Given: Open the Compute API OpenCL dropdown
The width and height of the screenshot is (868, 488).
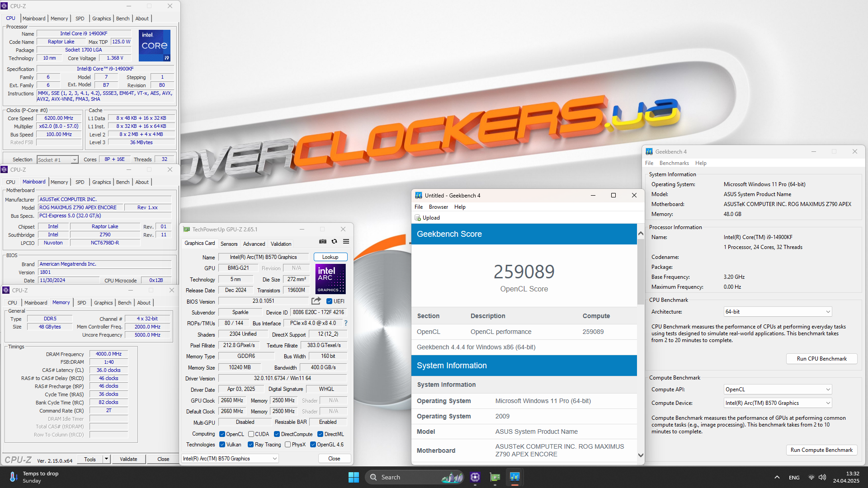Looking at the screenshot, I should (x=778, y=389).
